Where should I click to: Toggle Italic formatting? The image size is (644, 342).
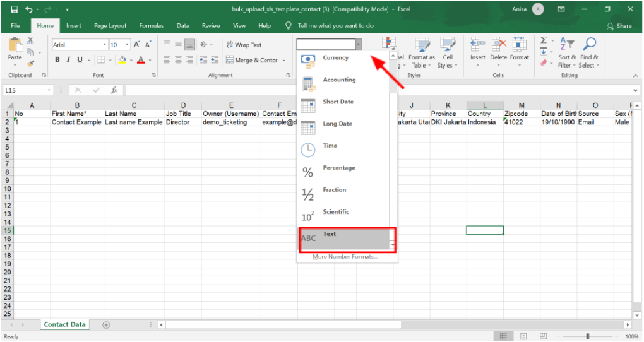69,61
